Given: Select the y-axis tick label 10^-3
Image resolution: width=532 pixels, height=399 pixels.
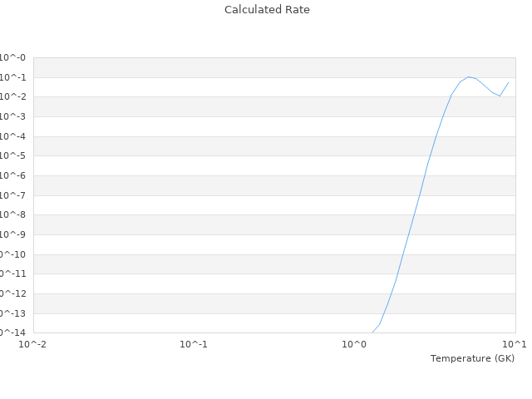Looking at the screenshot, I should point(13,117).
